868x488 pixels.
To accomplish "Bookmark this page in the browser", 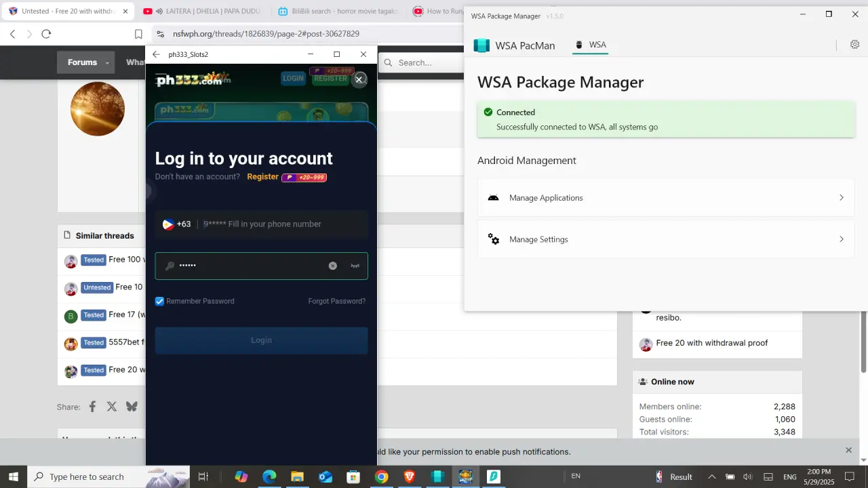I will (138, 34).
